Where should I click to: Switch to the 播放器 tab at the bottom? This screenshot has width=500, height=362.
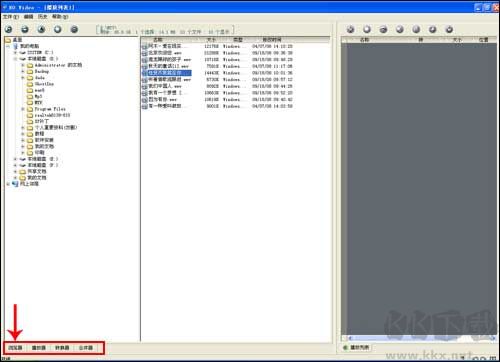pyautogui.click(x=39, y=348)
